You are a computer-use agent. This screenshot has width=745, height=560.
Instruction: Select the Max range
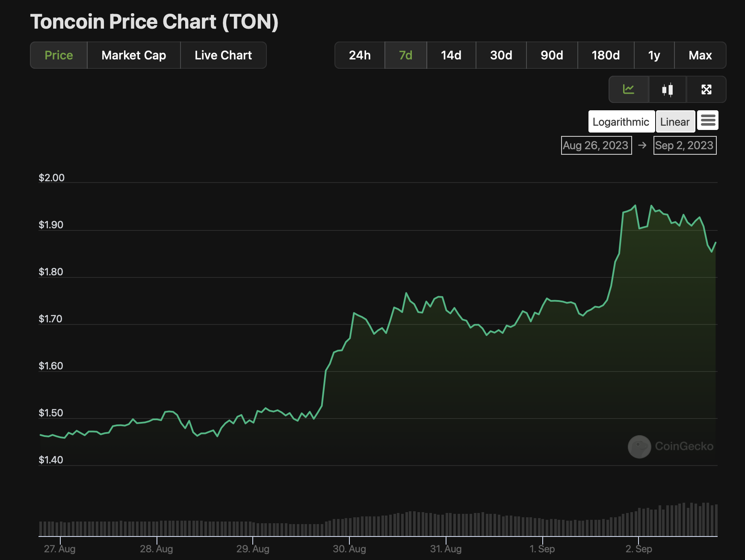tap(700, 55)
